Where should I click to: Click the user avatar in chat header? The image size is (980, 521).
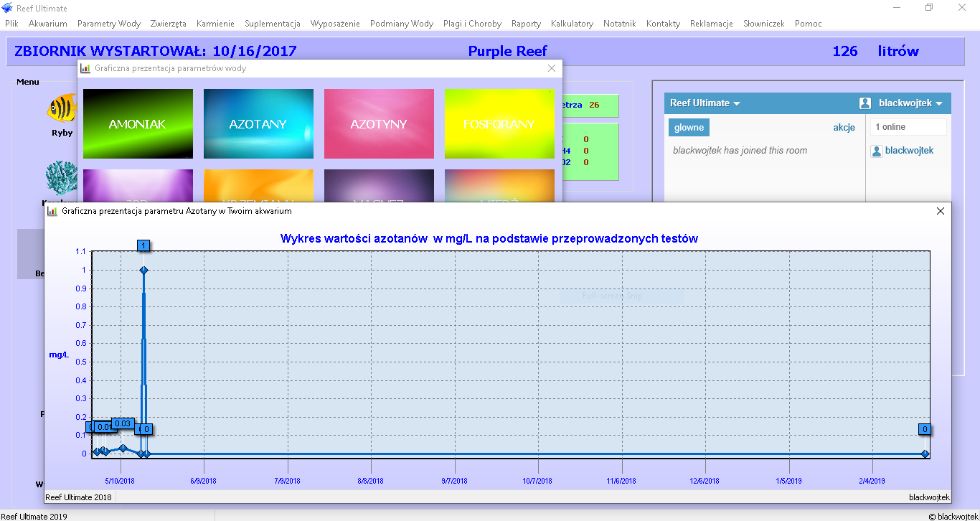click(x=865, y=103)
